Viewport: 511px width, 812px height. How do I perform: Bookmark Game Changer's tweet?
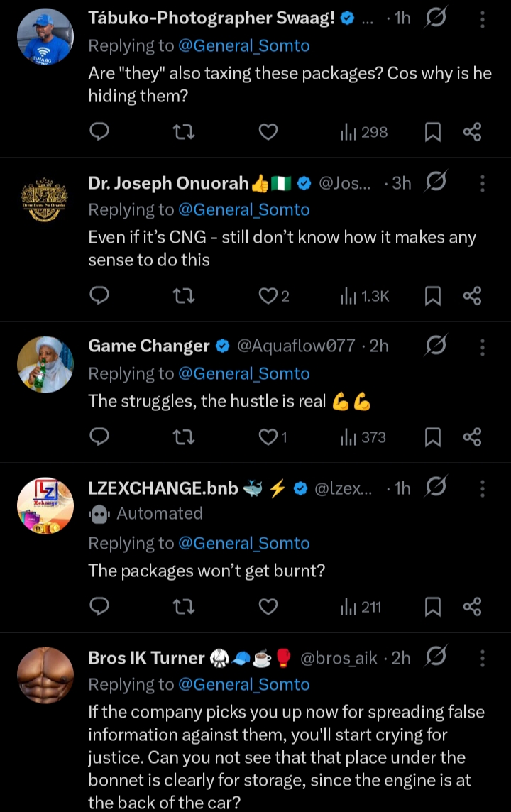[x=432, y=437]
